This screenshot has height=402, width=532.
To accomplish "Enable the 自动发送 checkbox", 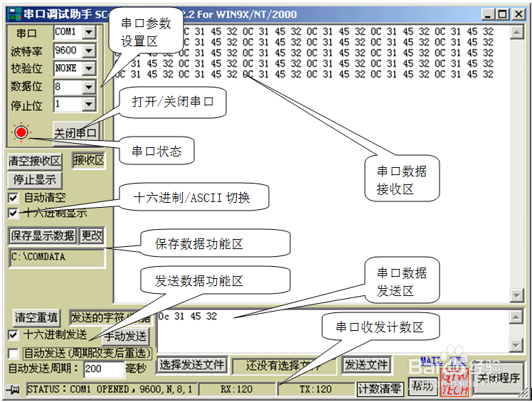I will [x=13, y=354].
